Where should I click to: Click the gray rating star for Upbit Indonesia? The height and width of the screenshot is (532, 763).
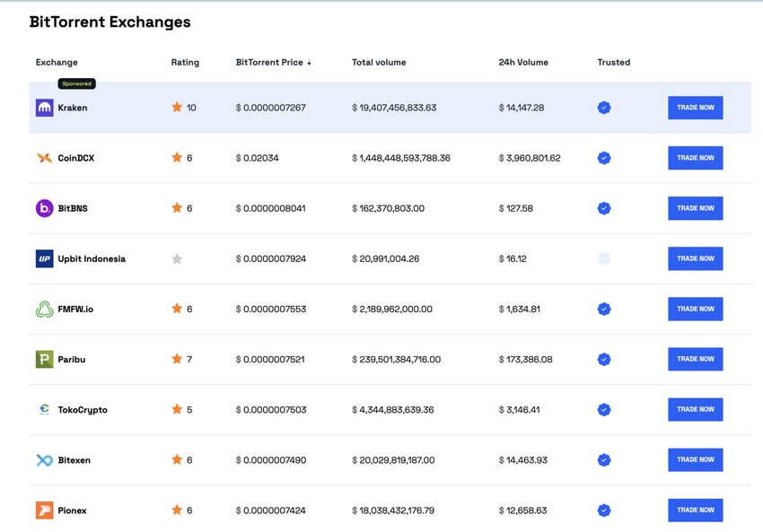177,258
